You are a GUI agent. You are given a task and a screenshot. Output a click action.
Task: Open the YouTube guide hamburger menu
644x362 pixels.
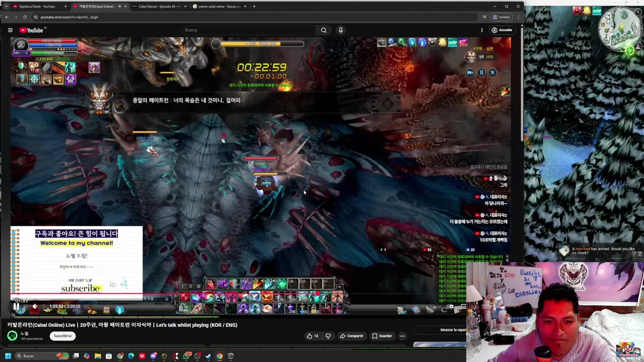point(10,30)
